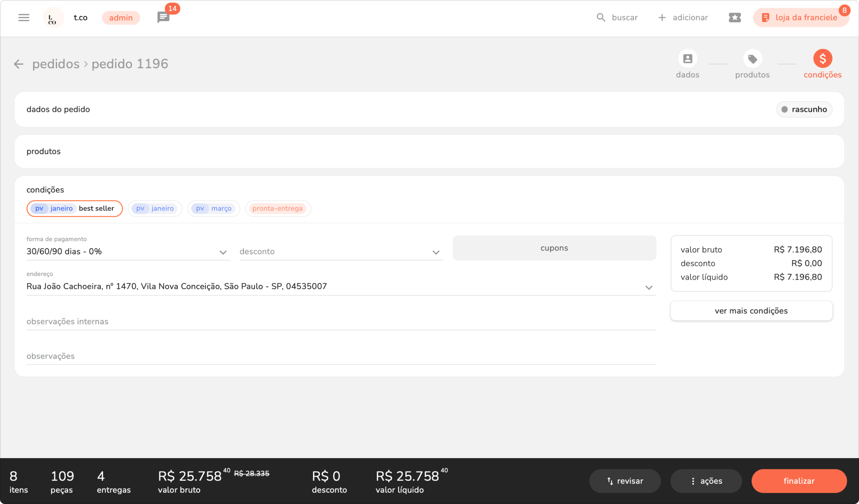The width and height of the screenshot is (859, 504).
Task: Select the pv janeiro best seller chip
Action: pyautogui.click(x=74, y=209)
